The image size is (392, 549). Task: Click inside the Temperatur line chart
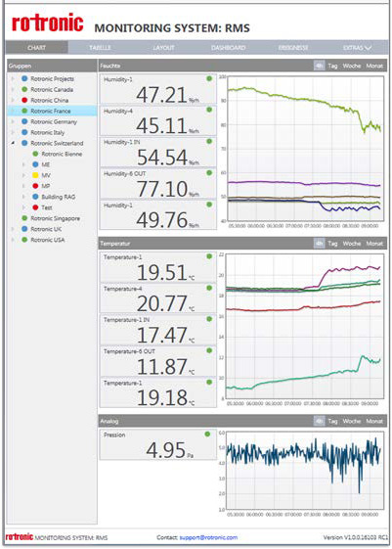tap(305, 326)
